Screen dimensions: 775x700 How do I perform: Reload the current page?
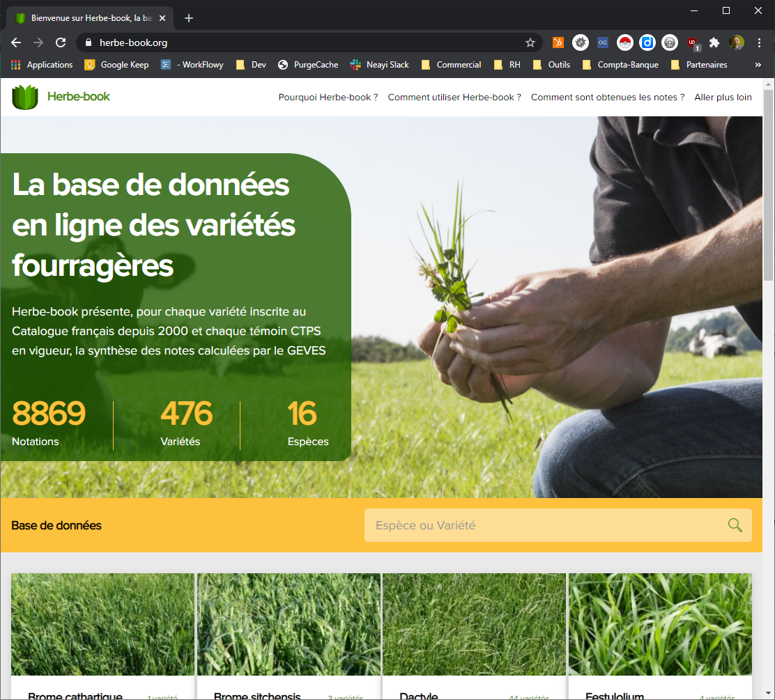click(61, 42)
